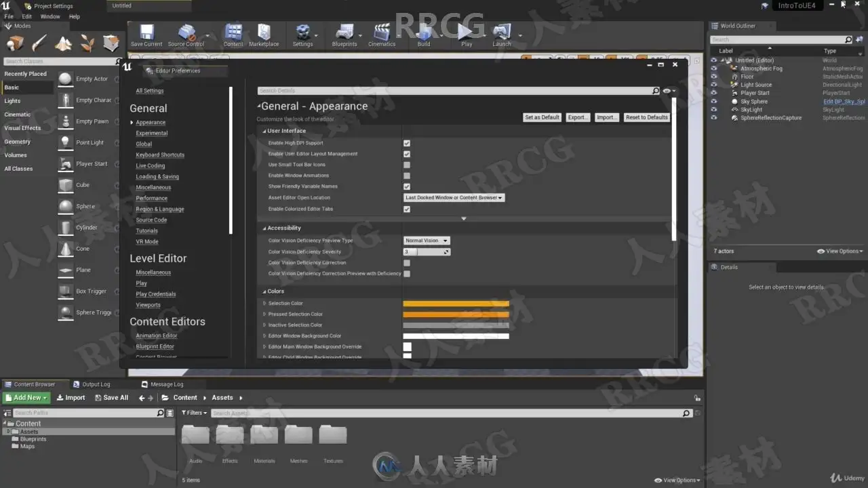This screenshot has height=488, width=868.
Task: Expand Selection Color property
Action: (264, 304)
